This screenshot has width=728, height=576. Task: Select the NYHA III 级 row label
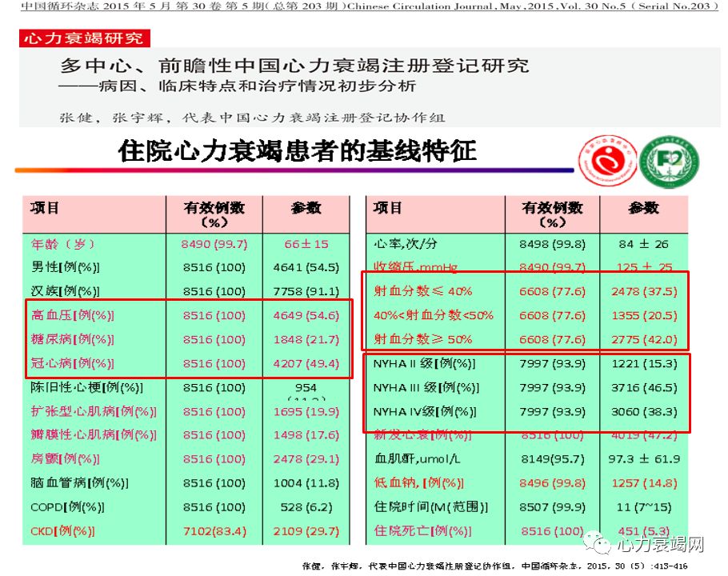[x=425, y=388]
